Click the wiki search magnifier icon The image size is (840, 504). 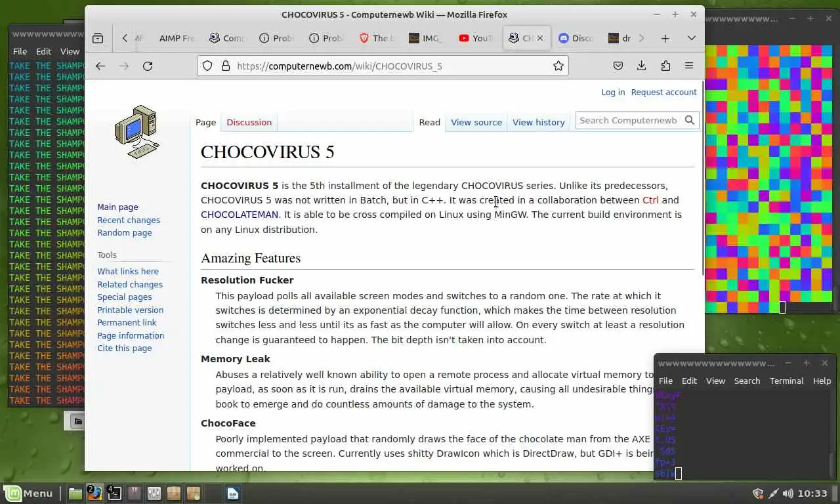(x=690, y=120)
